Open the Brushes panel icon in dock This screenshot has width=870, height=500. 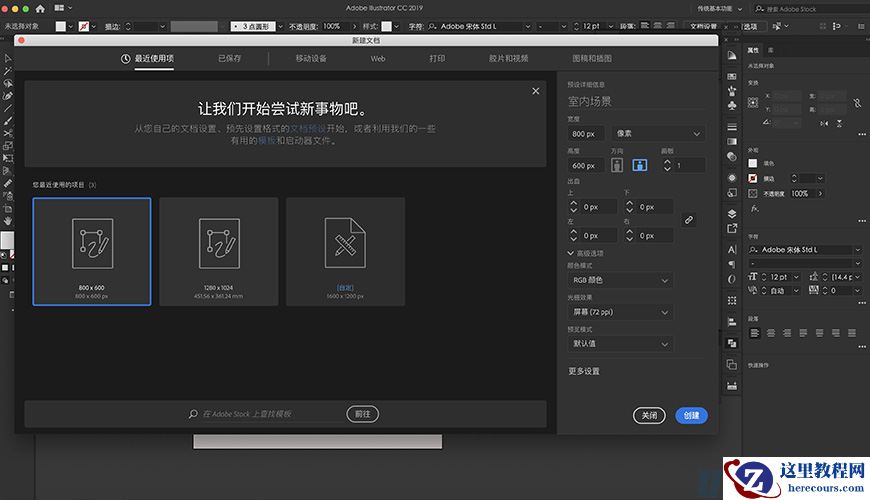(x=732, y=90)
